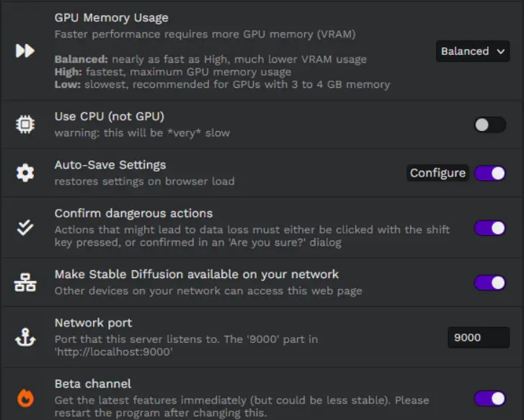
Task: Click the double-checkmark icon beside Confirm dangerous actions
Action: (x=25, y=228)
